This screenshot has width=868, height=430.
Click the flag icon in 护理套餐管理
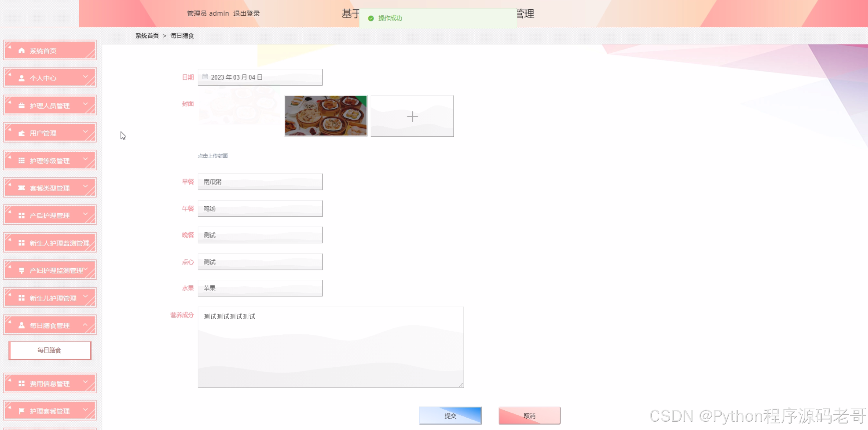[21, 411]
